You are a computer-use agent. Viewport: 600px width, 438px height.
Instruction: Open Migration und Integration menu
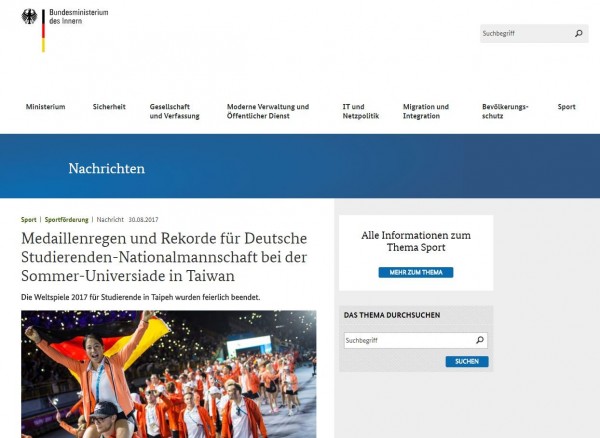(426, 111)
